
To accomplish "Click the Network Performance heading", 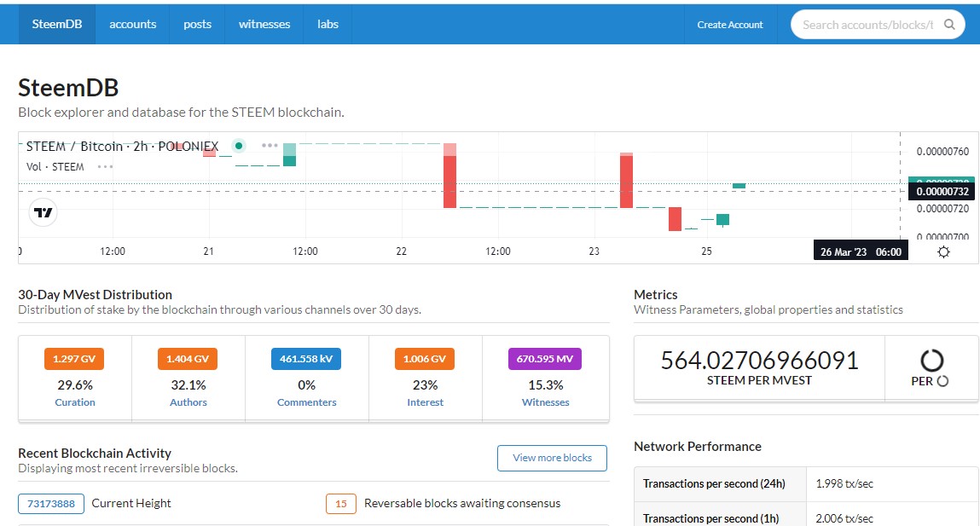I will pyautogui.click(x=698, y=447).
